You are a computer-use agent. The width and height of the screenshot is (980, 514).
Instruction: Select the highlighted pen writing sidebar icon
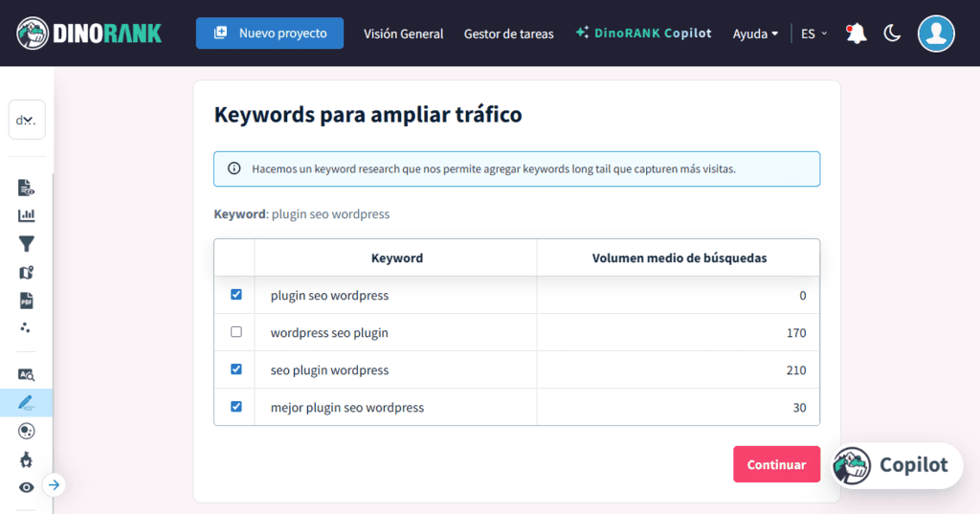tap(26, 403)
